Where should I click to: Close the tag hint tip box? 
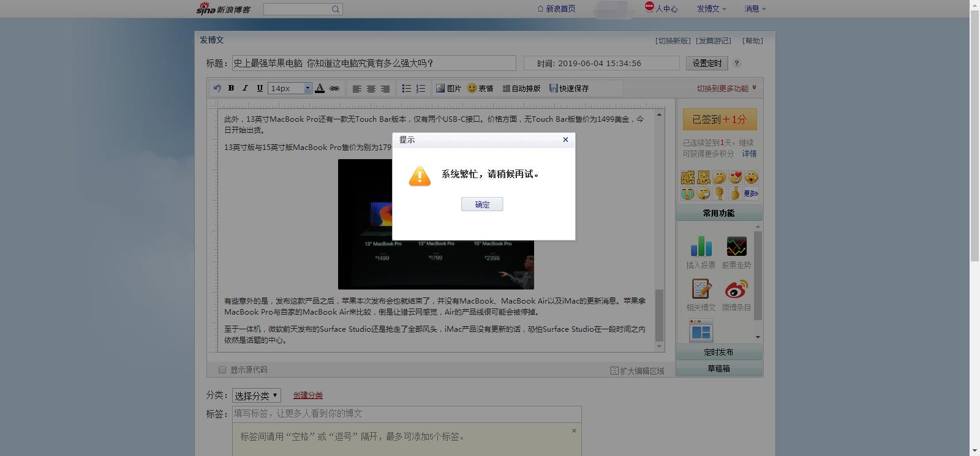tap(574, 430)
